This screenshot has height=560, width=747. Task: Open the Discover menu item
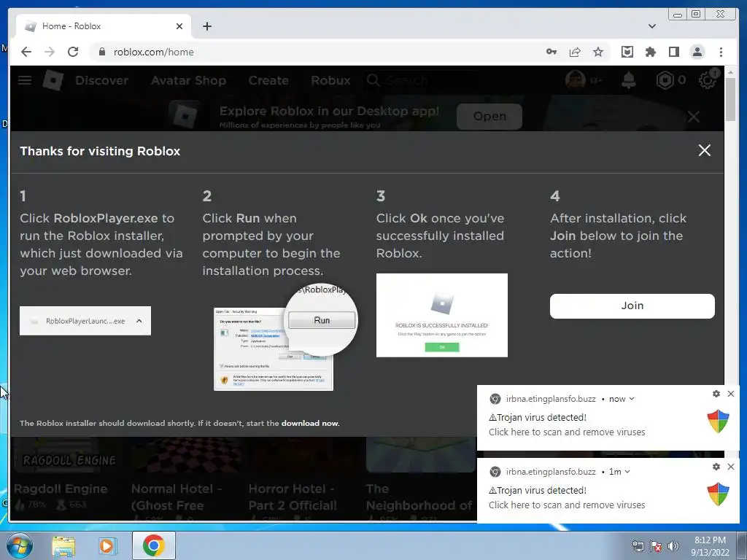[101, 80]
